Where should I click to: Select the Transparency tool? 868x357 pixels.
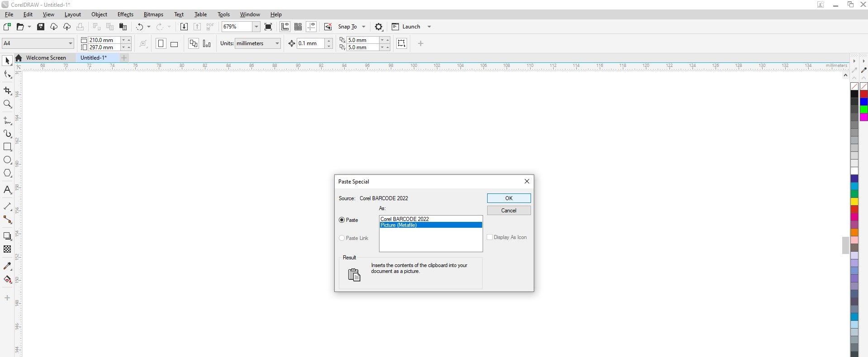coord(7,249)
